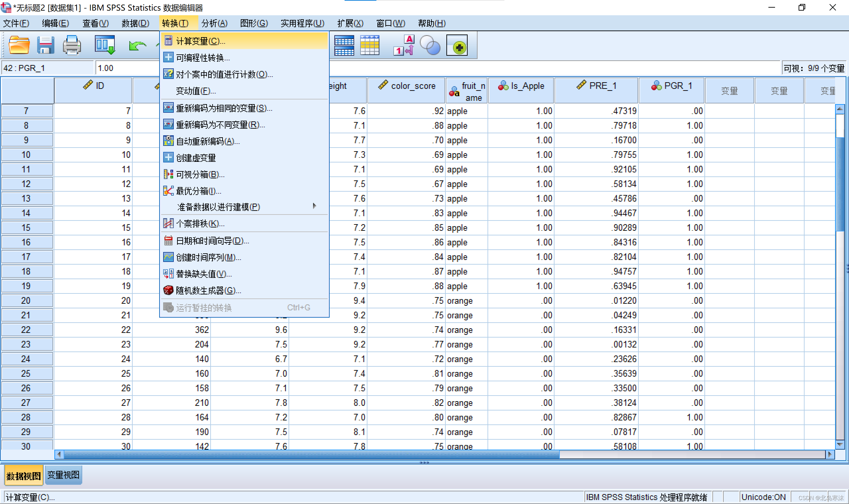Viewport: 849px width, 504px height.
Task: Click PRE_1 cell .92105 in row 11
Action: click(596, 169)
